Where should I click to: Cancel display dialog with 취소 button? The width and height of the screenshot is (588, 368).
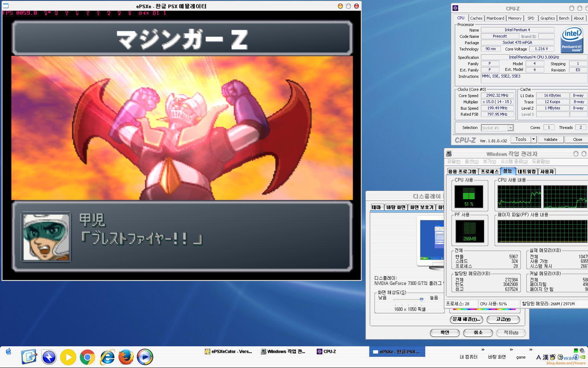[x=478, y=333]
